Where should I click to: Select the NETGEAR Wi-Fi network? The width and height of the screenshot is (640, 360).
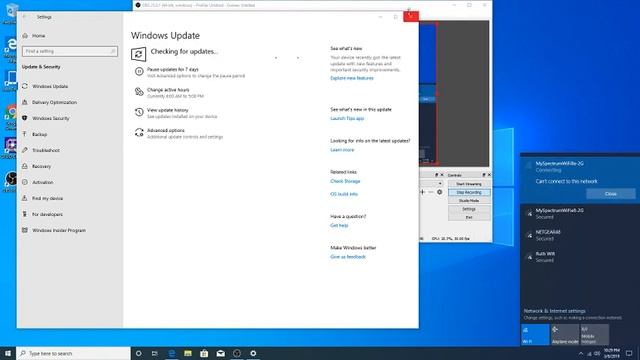(580, 235)
